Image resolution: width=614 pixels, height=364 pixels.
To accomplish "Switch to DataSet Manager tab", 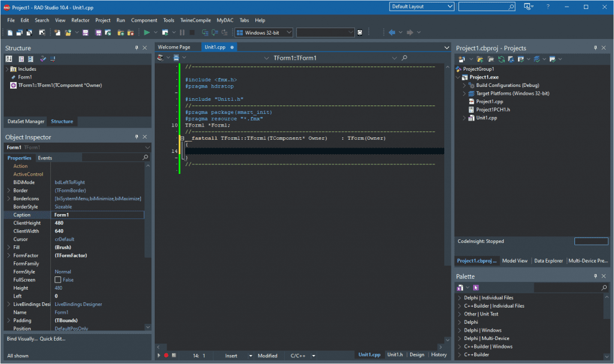I will click(26, 122).
